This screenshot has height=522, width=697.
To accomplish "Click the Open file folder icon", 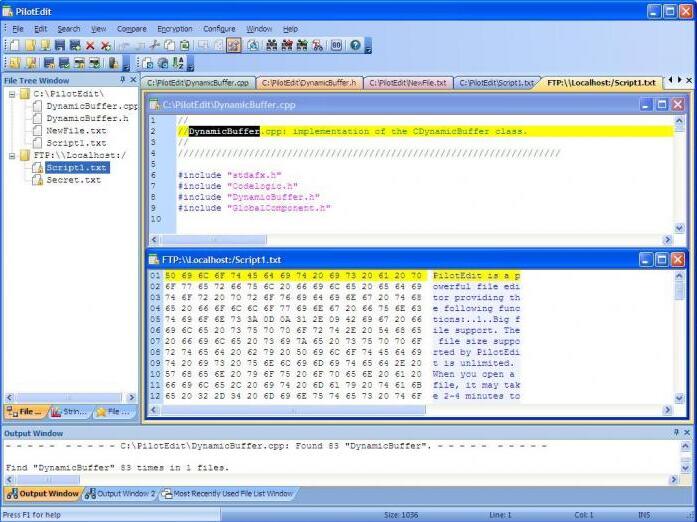I will point(30,45).
